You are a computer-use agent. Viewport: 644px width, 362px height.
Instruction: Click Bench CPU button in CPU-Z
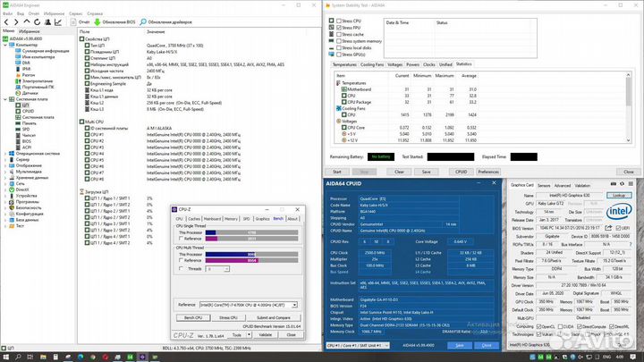click(192, 317)
